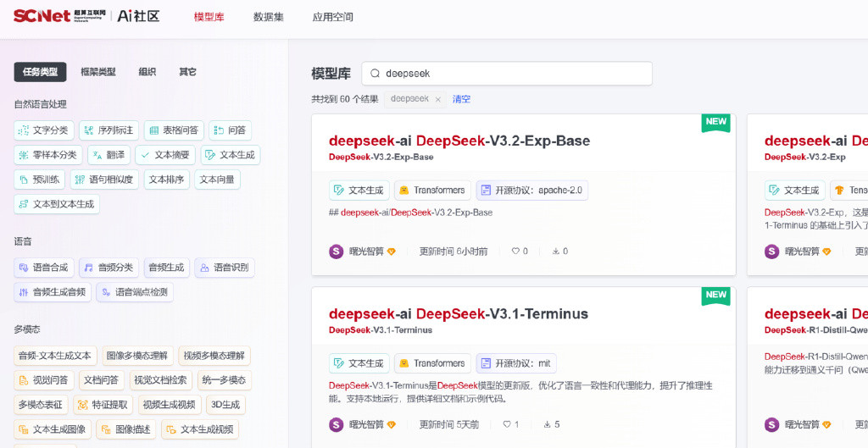Open DeepSeek-V3.2-Exp-Base model card title
Screen dimensions: 868x448
coord(459,141)
